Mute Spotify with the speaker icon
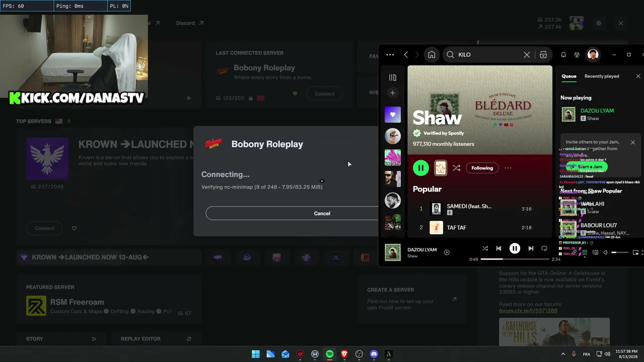 click(x=606, y=252)
